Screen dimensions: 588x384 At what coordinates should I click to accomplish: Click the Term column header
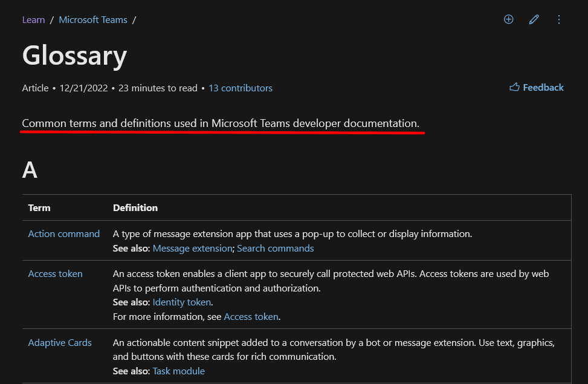coord(39,208)
